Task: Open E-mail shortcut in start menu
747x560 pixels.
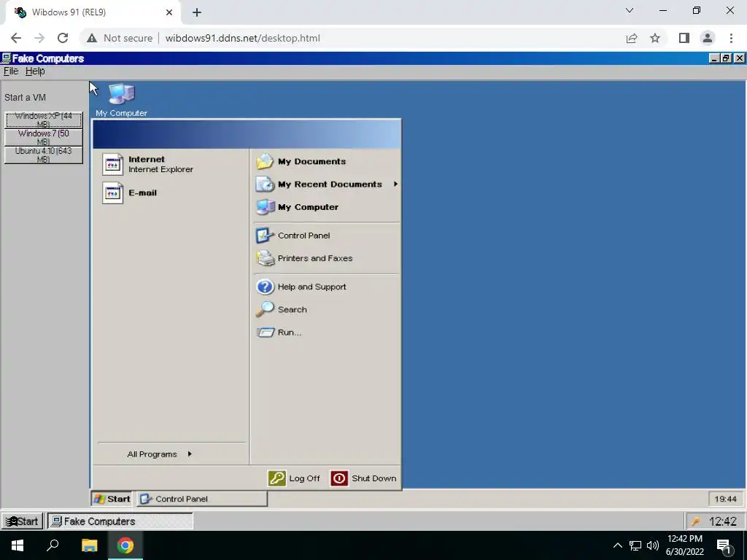Action: tap(130, 192)
